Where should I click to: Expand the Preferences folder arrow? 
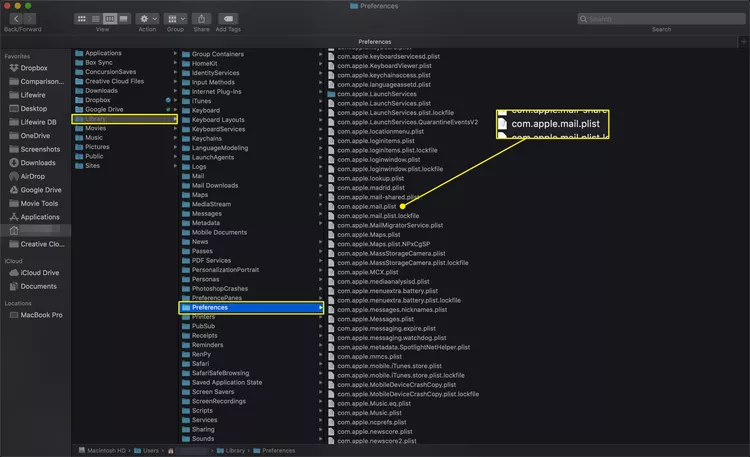320,307
